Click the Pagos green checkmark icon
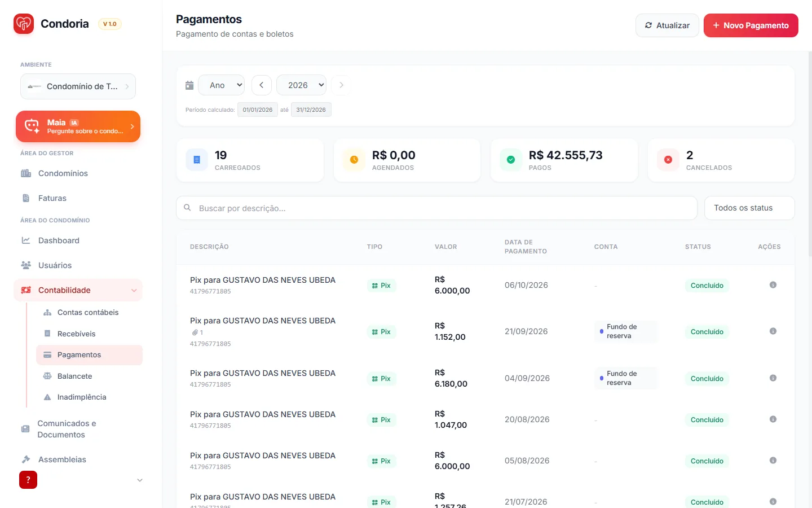Image resolution: width=812 pixels, height=508 pixels. pos(511,160)
